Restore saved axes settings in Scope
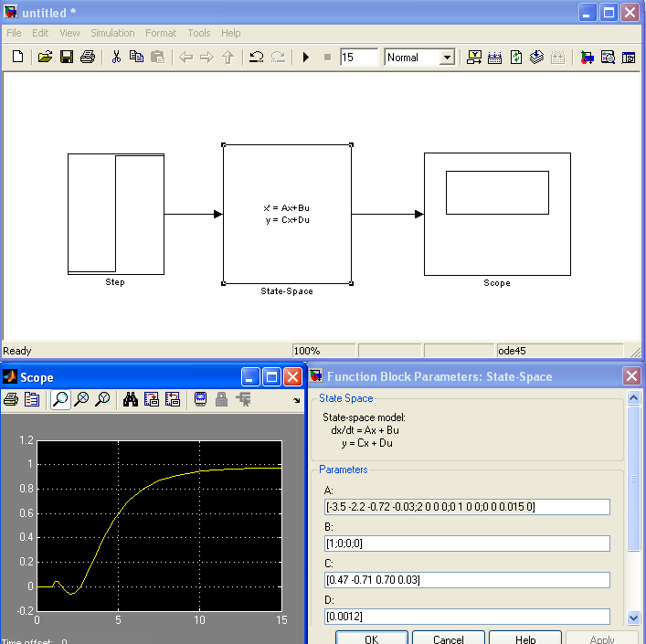 [172, 399]
